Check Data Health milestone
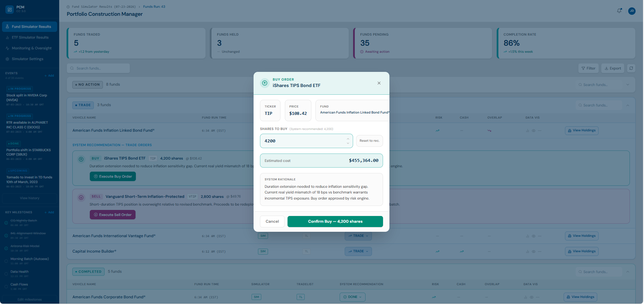This screenshot has width=644, height=305. pos(6,274)
